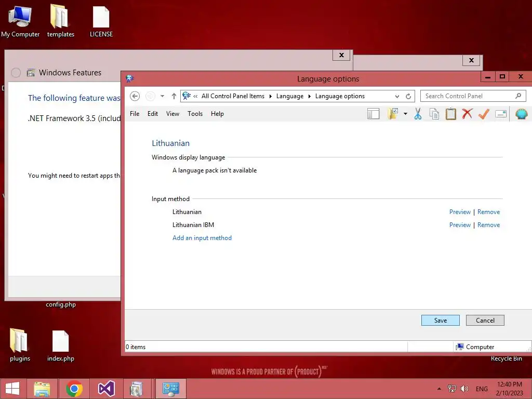Maximize the Language options window
The image size is (532, 399).
(502, 77)
